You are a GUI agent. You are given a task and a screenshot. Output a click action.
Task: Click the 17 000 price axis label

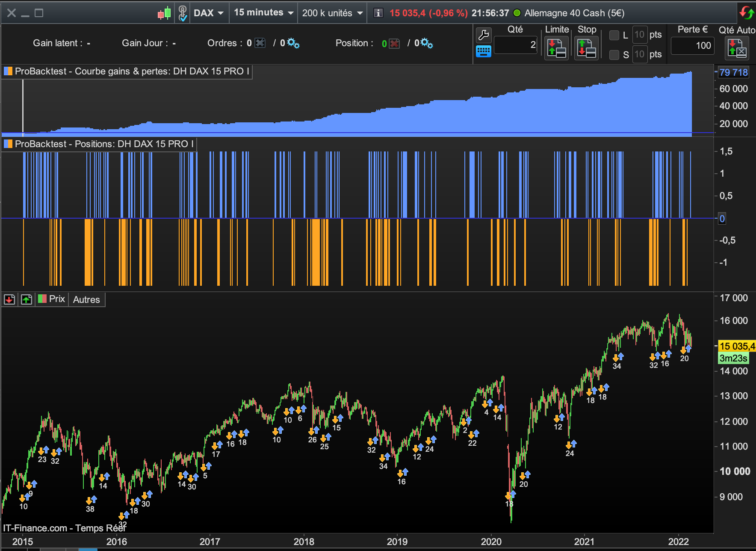(734, 298)
